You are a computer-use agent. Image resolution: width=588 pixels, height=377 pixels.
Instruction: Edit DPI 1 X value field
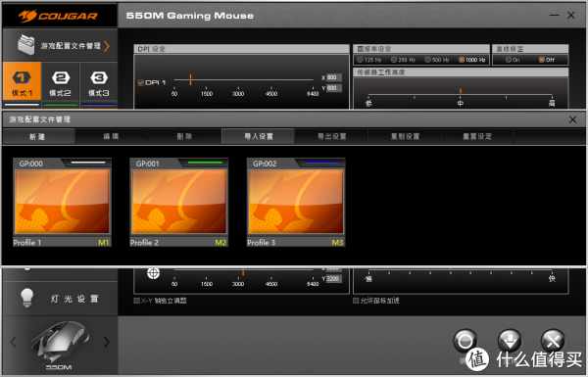(x=334, y=77)
